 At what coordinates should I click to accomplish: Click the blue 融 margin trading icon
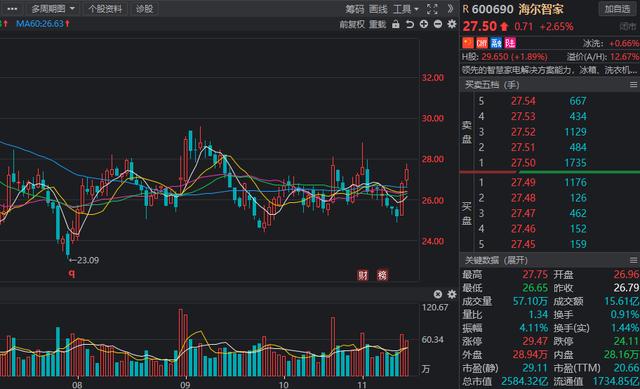[496, 43]
